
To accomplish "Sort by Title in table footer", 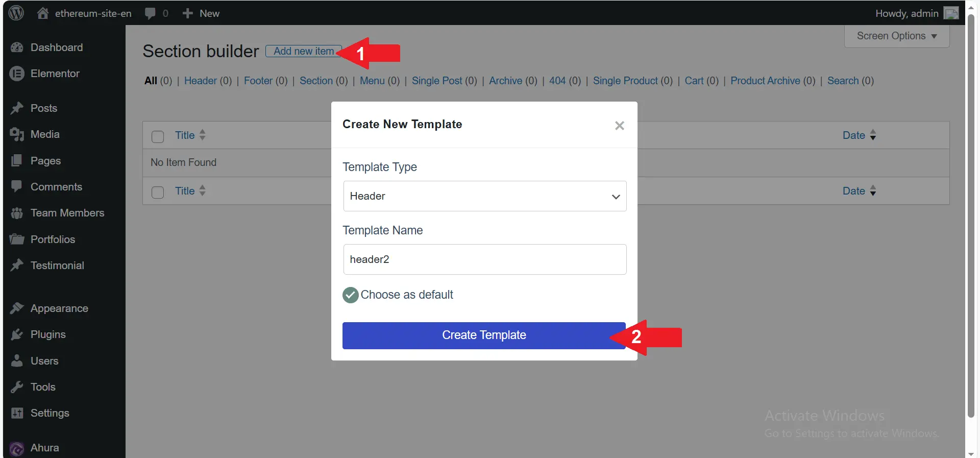I will [x=190, y=191].
